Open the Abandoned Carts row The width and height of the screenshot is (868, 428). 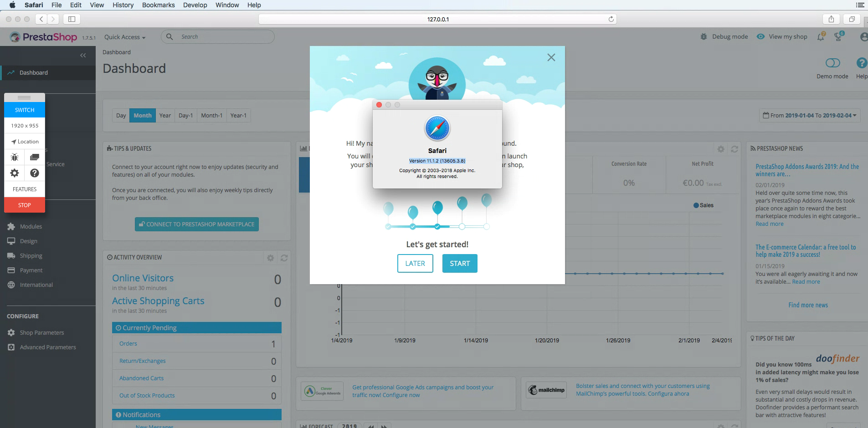(x=197, y=378)
